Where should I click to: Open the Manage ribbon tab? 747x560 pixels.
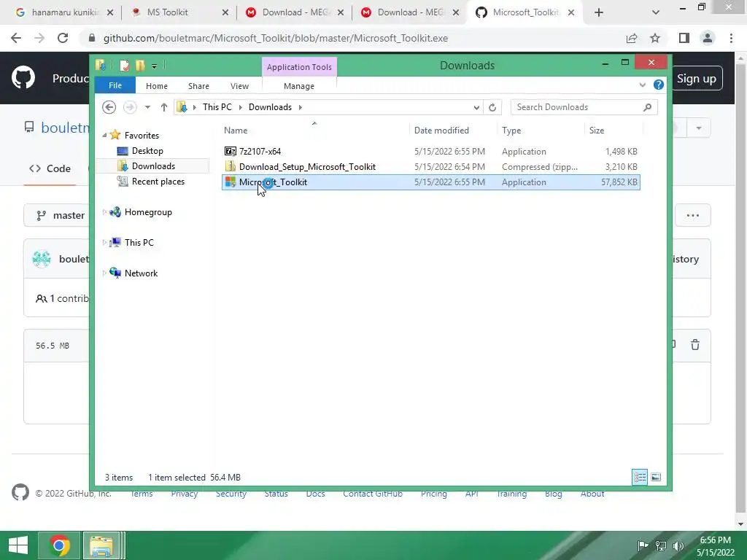[299, 86]
